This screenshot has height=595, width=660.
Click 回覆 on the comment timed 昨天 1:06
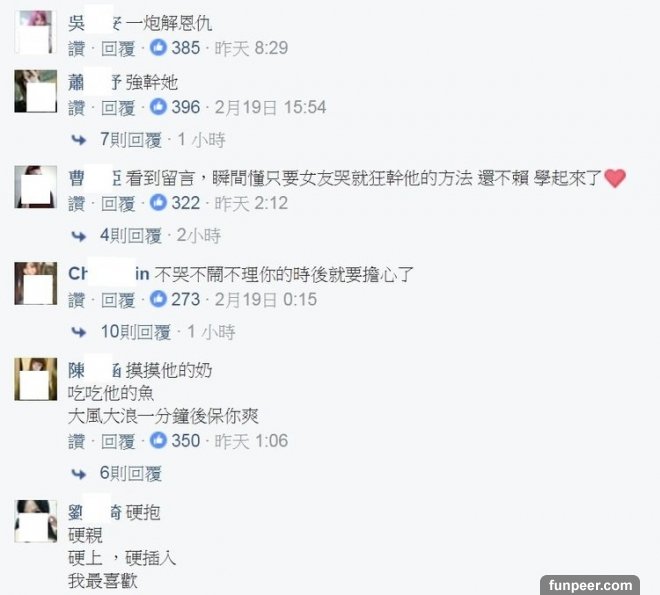pos(118,441)
